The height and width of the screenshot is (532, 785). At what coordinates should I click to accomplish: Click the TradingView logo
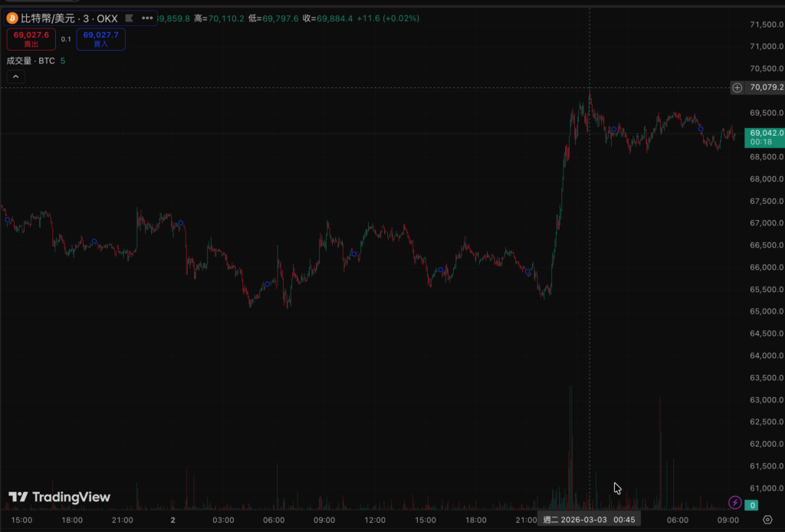(x=60, y=498)
